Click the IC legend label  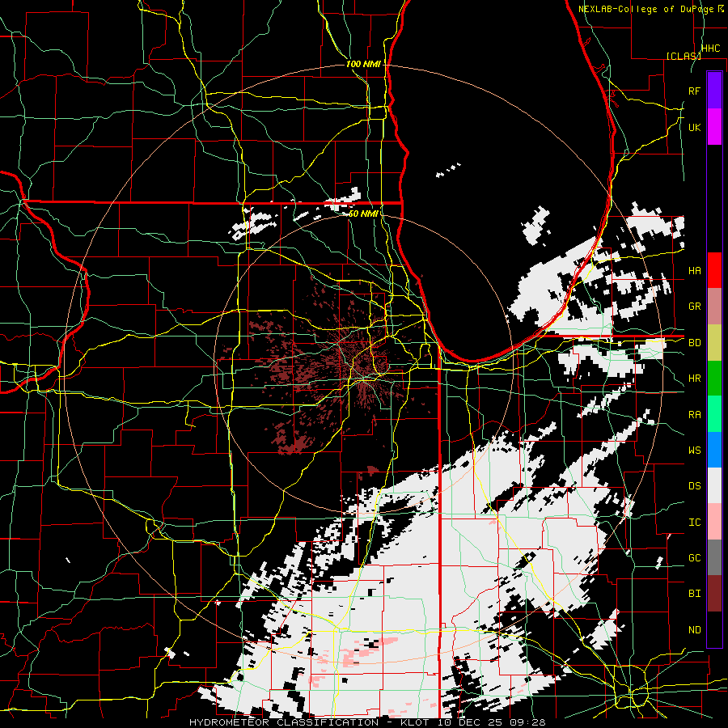coord(694,523)
